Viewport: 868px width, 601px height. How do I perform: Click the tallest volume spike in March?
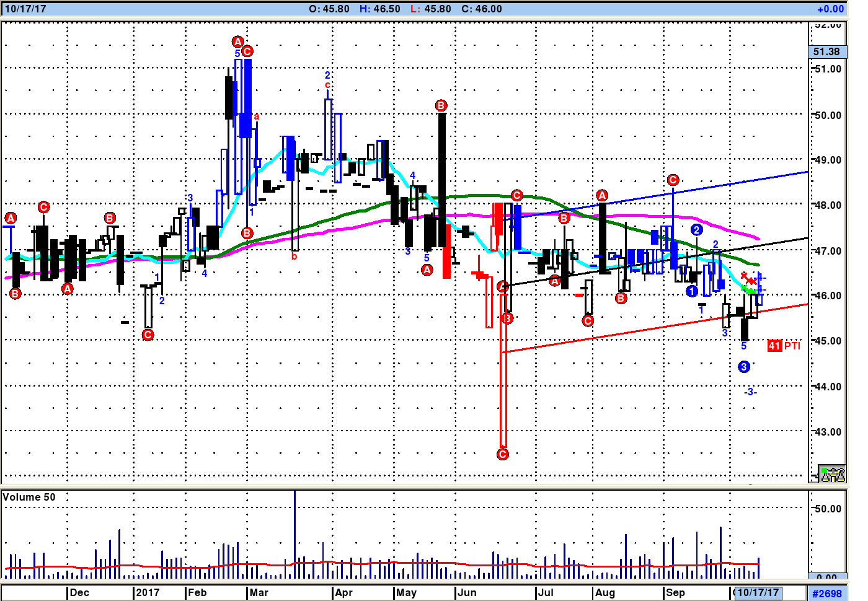(294, 534)
